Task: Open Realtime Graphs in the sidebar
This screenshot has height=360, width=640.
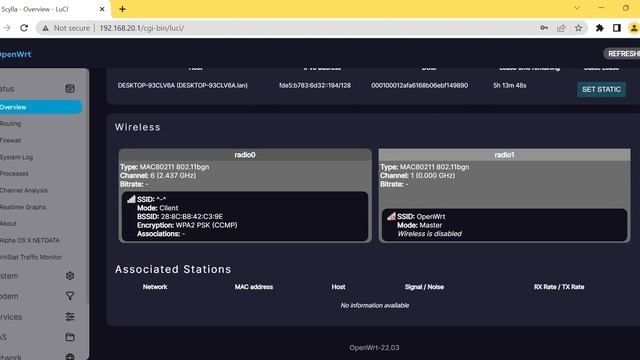Action: [23, 207]
